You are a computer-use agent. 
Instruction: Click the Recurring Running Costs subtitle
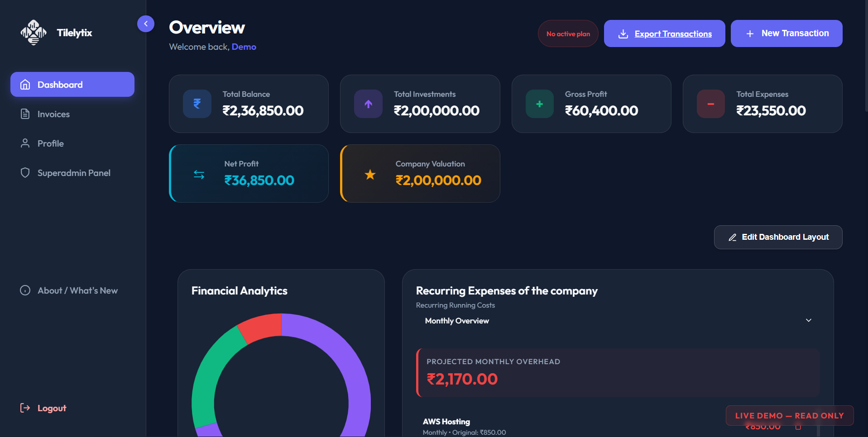(455, 305)
